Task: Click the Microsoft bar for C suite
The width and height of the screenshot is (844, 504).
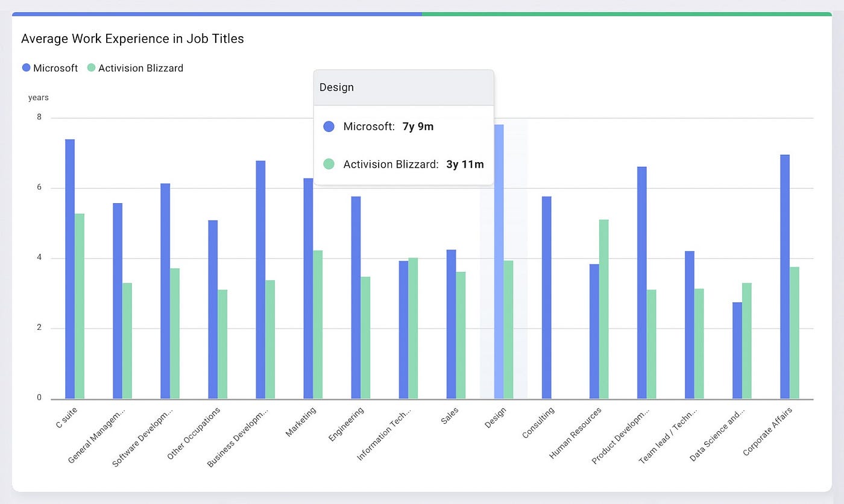Action: click(x=70, y=269)
